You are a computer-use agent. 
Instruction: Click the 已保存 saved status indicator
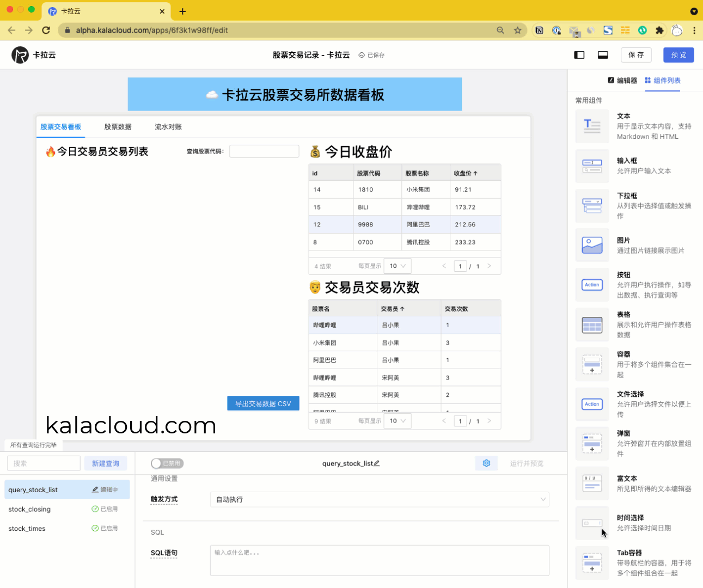coord(371,55)
